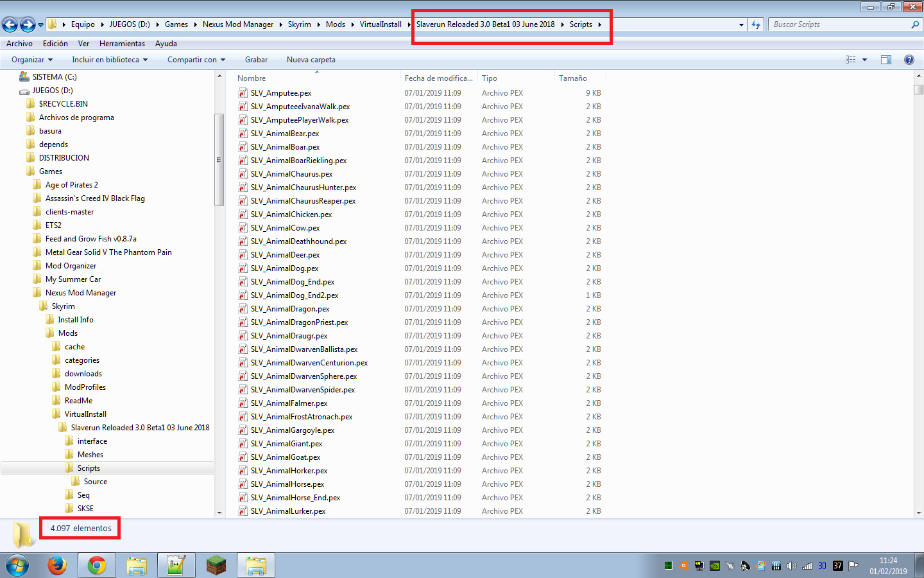Image resolution: width=924 pixels, height=578 pixels.
Task: Select SLV_AnimalDragon.pex file
Action: pyautogui.click(x=290, y=309)
